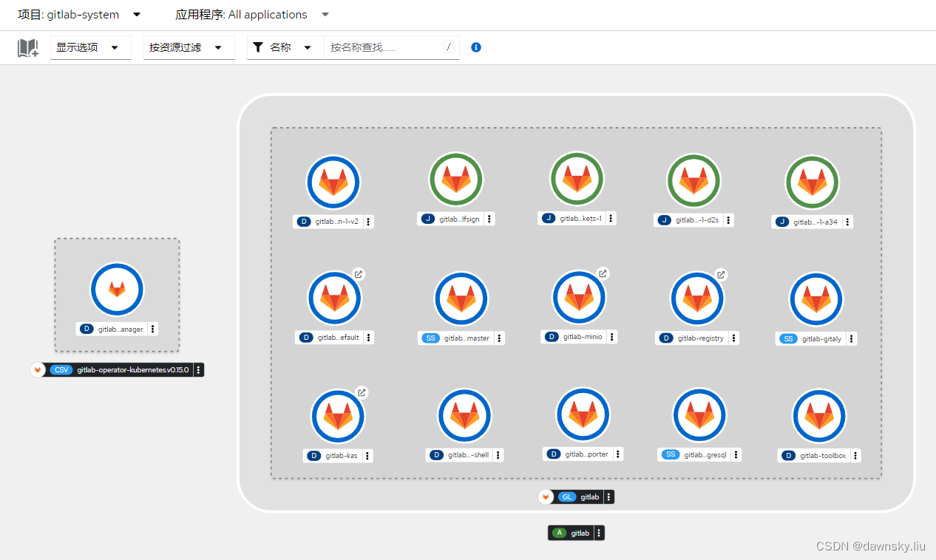Click the gitlab-toolbox label text
The image size is (936, 560).
point(823,456)
